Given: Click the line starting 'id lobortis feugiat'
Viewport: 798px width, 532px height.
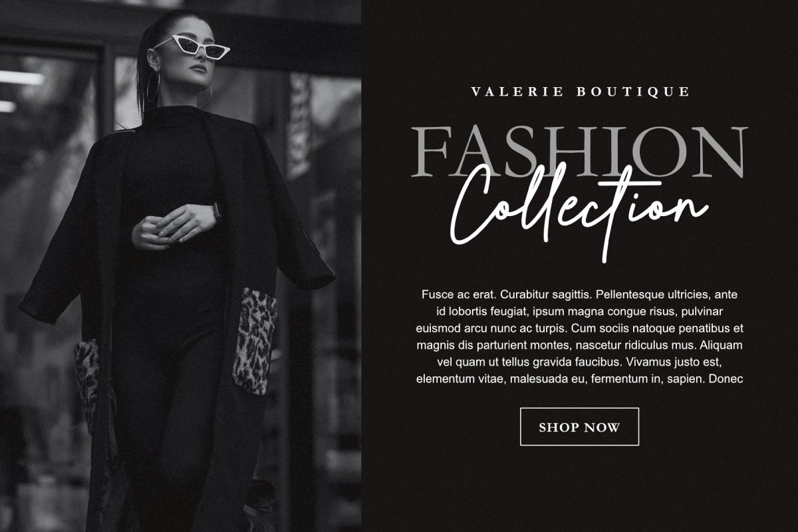Looking at the screenshot, I should tap(579, 311).
